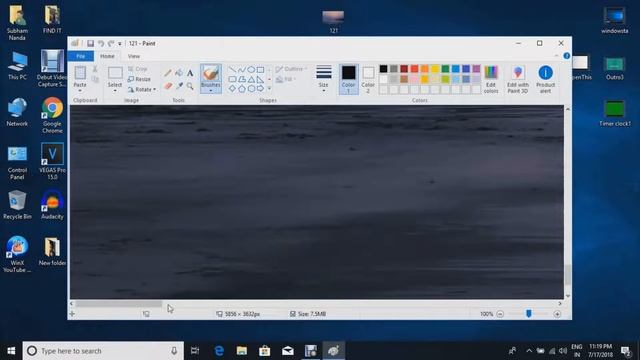The image size is (640, 360).
Task: Click Save icon in quick access toolbar
Action: [x=91, y=43]
